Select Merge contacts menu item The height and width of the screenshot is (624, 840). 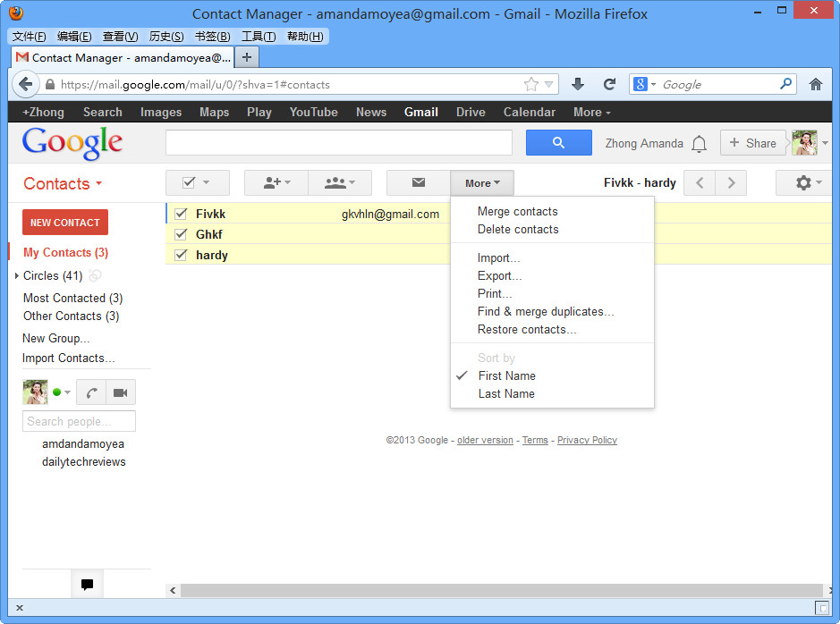pos(517,211)
